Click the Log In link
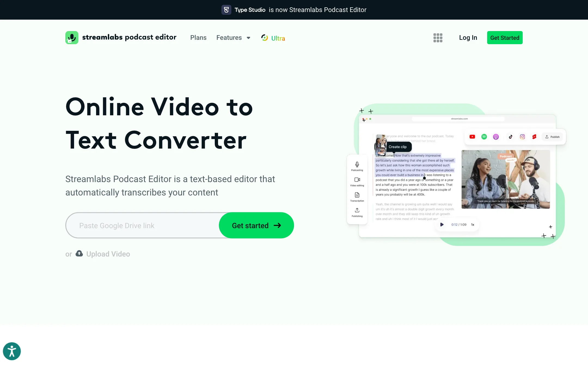The height and width of the screenshot is (368, 588). (468, 38)
